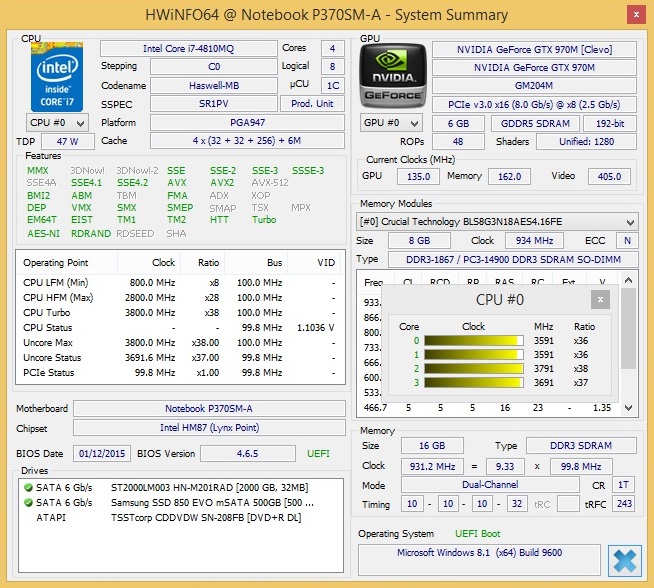Click the Cache 4 x (32 + 32 + 256) + 6M field

coord(247,141)
